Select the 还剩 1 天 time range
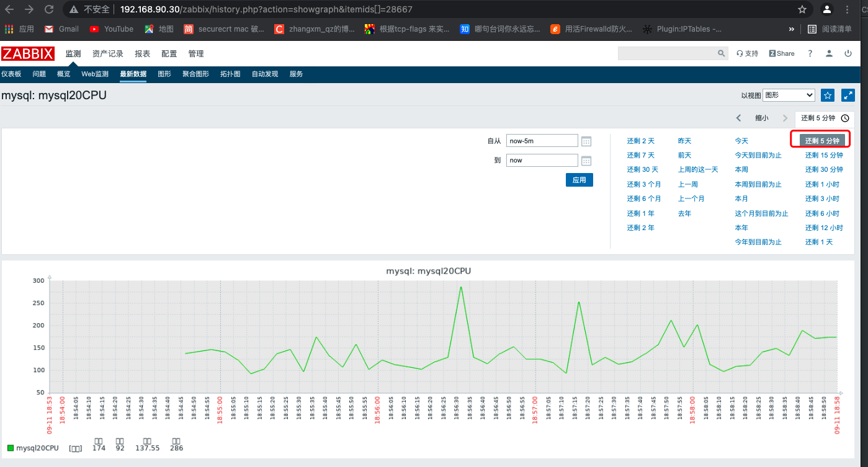The height and width of the screenshot is (467, 868). click(x=819, y=242)
